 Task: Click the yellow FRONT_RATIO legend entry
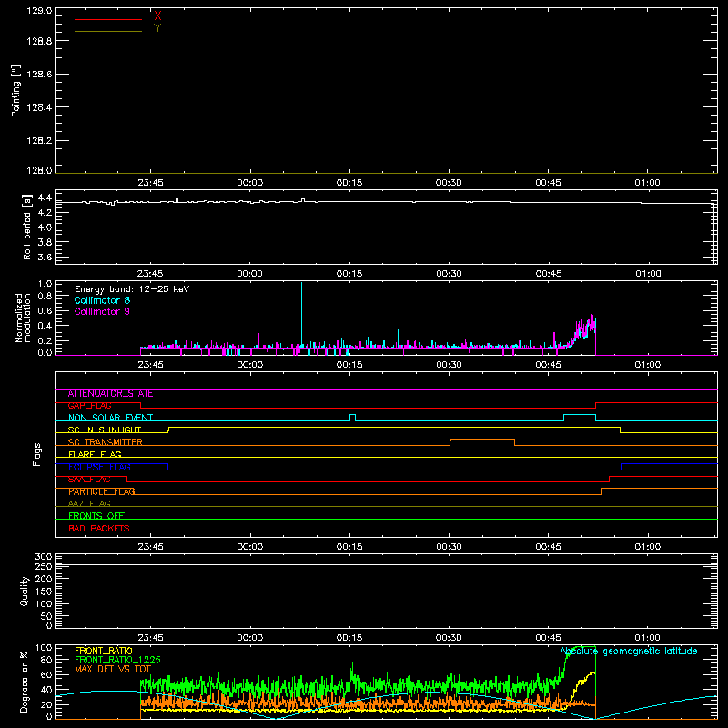click(x=104, y=651)
